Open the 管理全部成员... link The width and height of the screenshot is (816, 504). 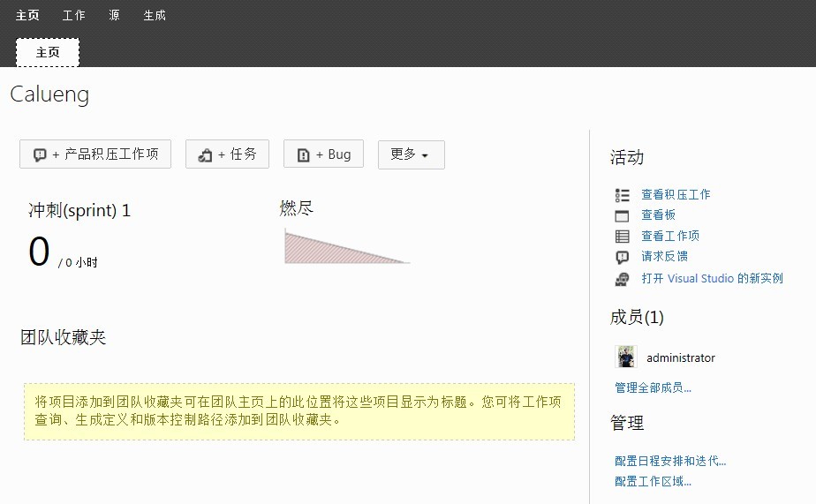click(653, 387)
